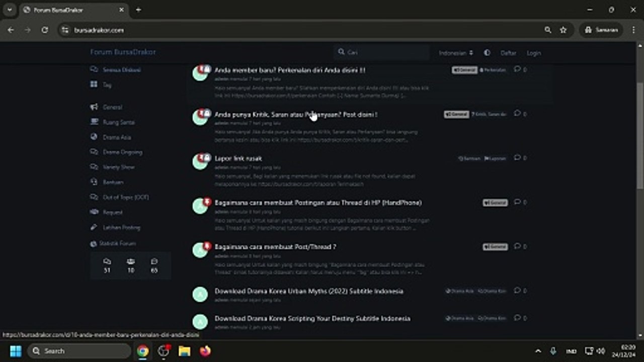Click the browser zoom magnifier in address bar
Viewport: 644px width, 362px height.
(x=548, y=30)
